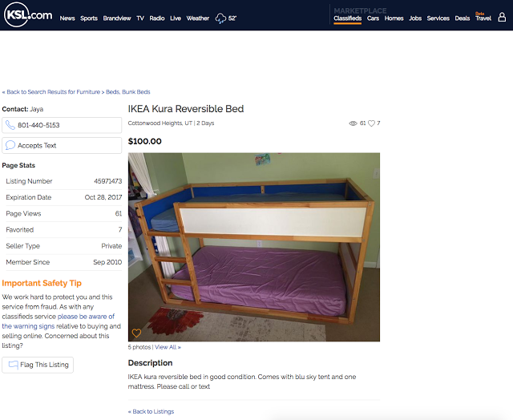This screenshot has width=513, height=420.
Task: Open the Classifieds marketplace tab
Action: coord(347,18)
